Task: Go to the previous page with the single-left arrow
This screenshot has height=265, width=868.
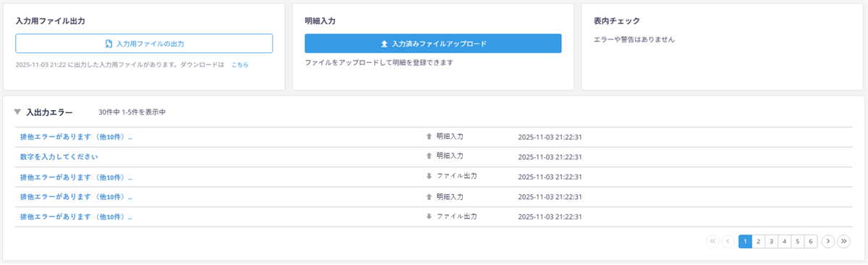Action: [x=728, y=242]
